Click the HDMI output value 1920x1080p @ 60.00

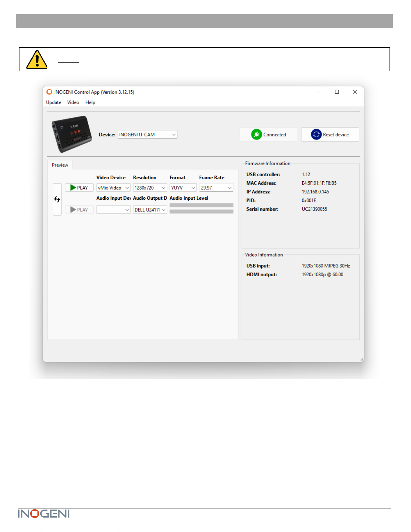[x=322, y=275]
